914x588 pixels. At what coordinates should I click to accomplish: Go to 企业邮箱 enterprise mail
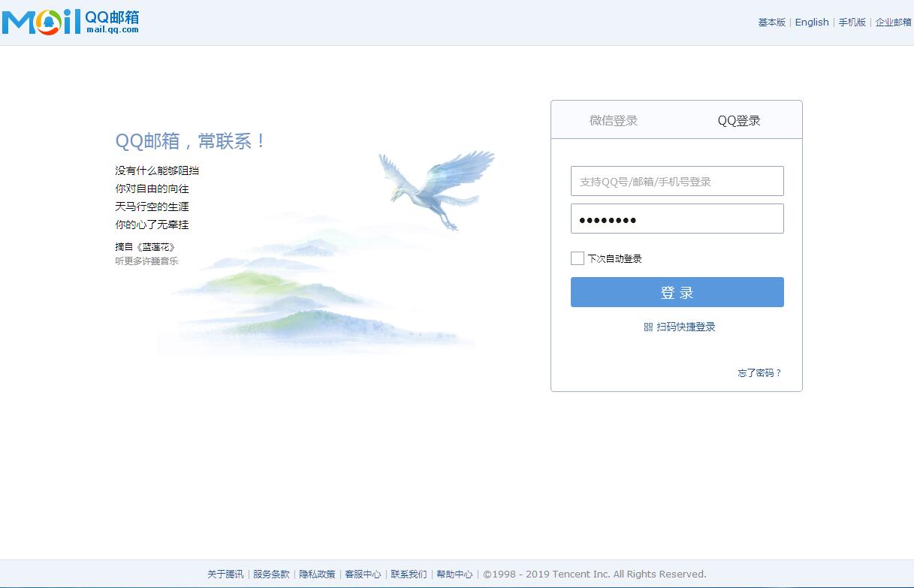tap(893, 23)
